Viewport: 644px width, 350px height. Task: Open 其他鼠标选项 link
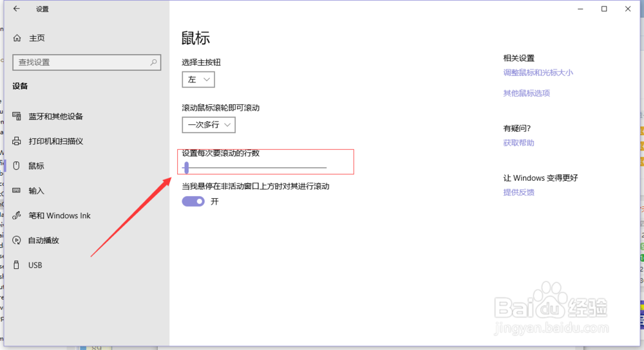(527, 93)
